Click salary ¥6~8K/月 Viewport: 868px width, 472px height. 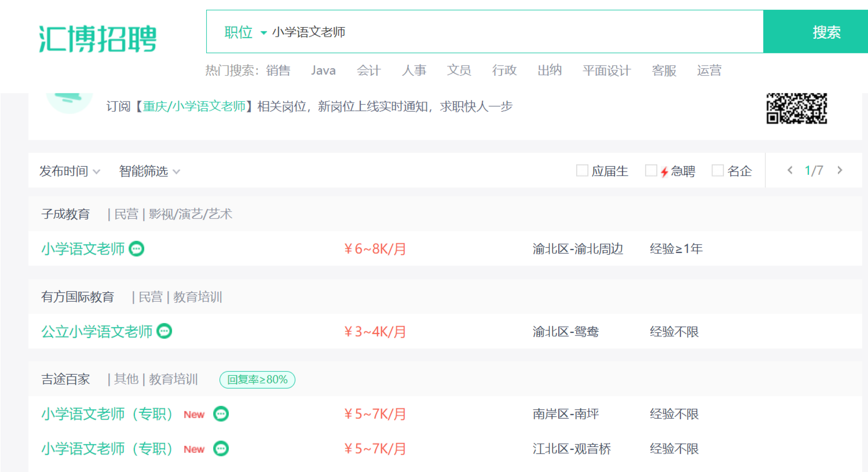[x=375, y=249]
